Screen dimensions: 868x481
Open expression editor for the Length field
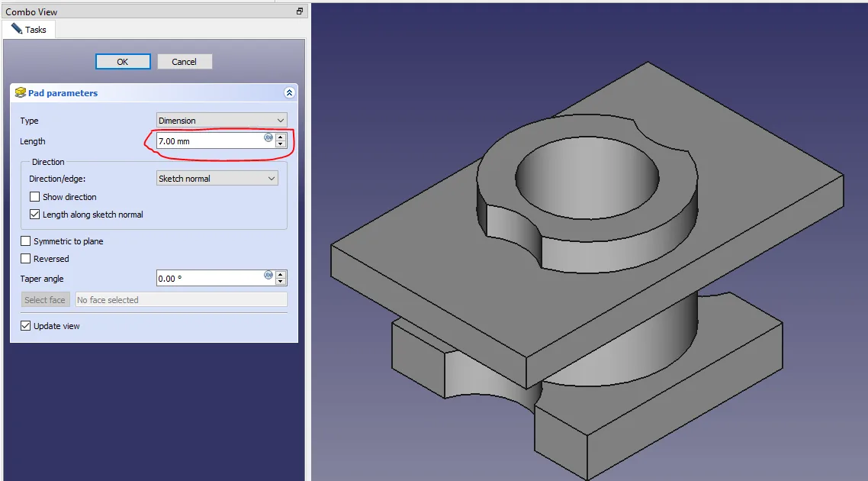point(268,137)
